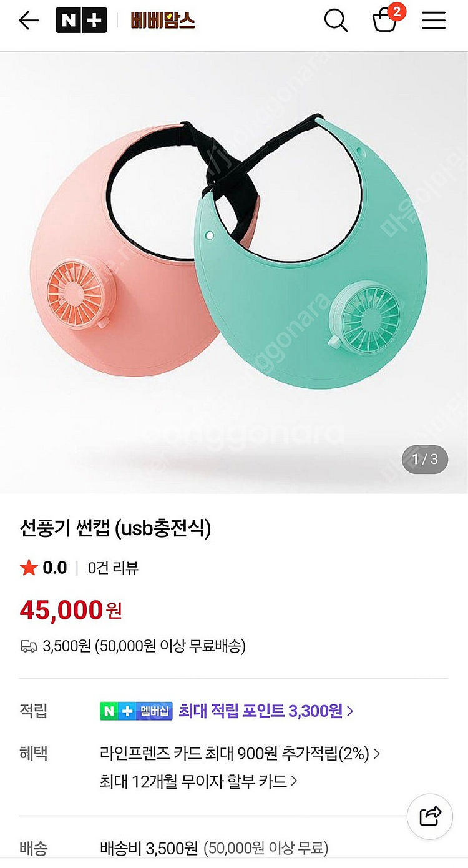Open the N+ store home logo
Image resolution: width=468 pixels, height=868 pixels.
tap(81, 21)
